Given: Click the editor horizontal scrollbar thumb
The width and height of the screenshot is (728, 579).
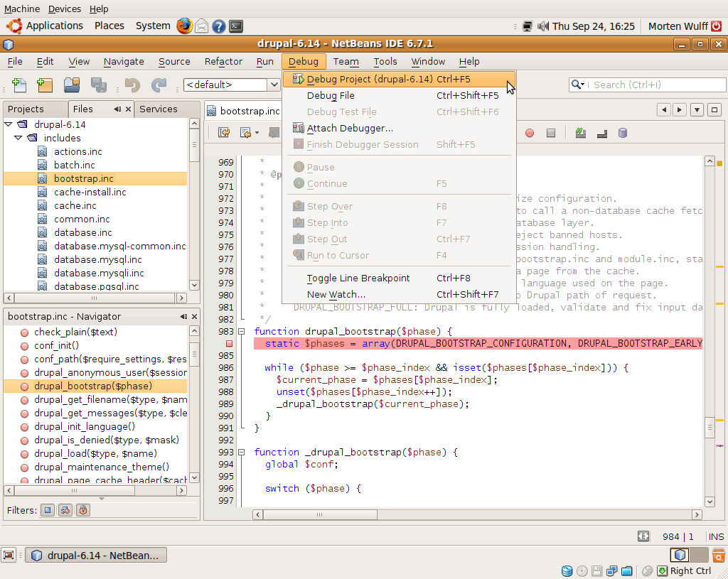Looking at the screenshot, I should pyautogui.click(x=320, y=514).
